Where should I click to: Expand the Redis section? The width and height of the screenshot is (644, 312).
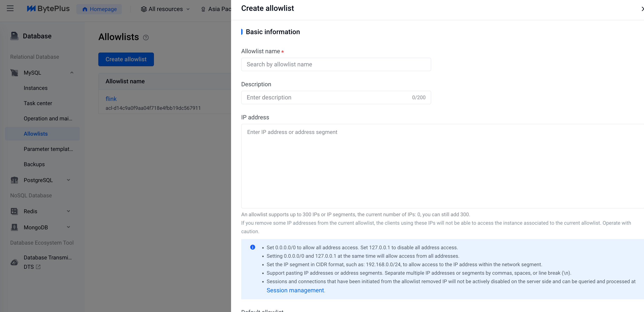click(x=68, y=211)
